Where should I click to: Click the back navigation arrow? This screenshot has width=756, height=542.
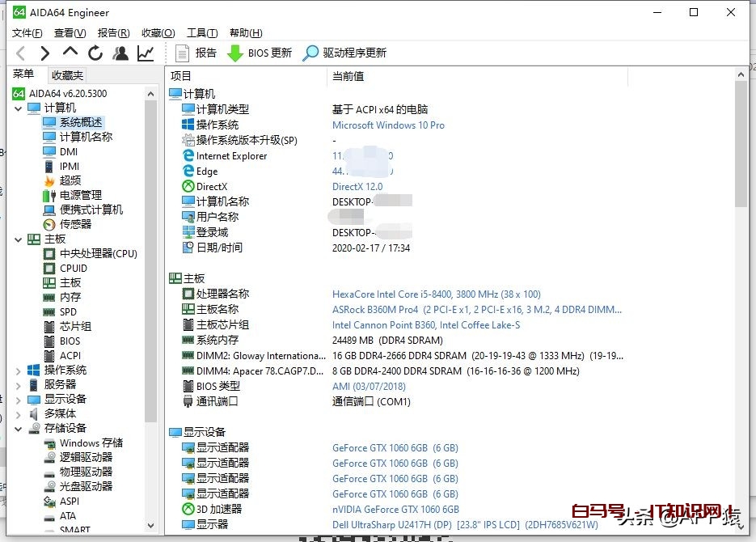coord(19,53)
